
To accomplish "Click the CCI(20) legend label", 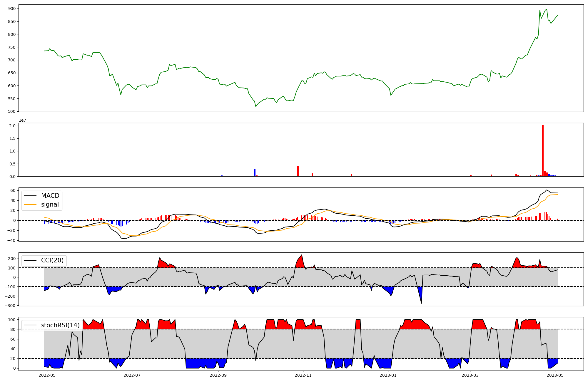I will pos(52,260).
